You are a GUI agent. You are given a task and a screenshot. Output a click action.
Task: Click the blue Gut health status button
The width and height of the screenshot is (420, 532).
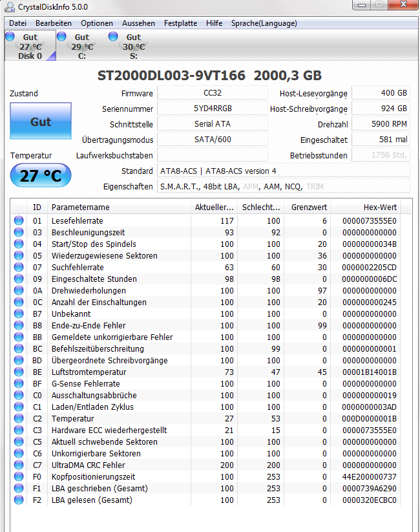pyautogui.click(x=41, y=121)
